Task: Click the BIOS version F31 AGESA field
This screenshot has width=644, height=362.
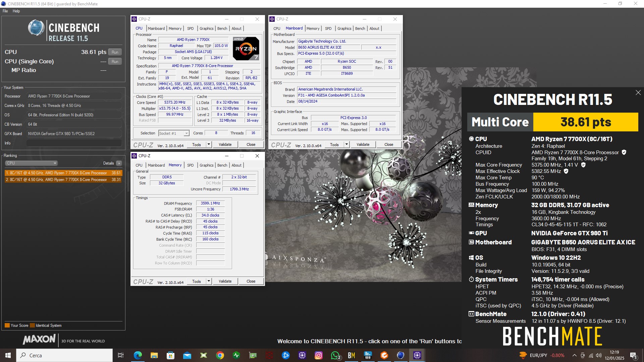Action: pos(347,95)
